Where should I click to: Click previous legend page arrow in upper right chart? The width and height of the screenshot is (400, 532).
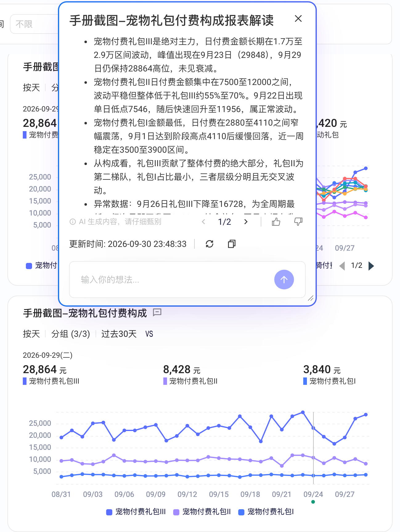342,266
